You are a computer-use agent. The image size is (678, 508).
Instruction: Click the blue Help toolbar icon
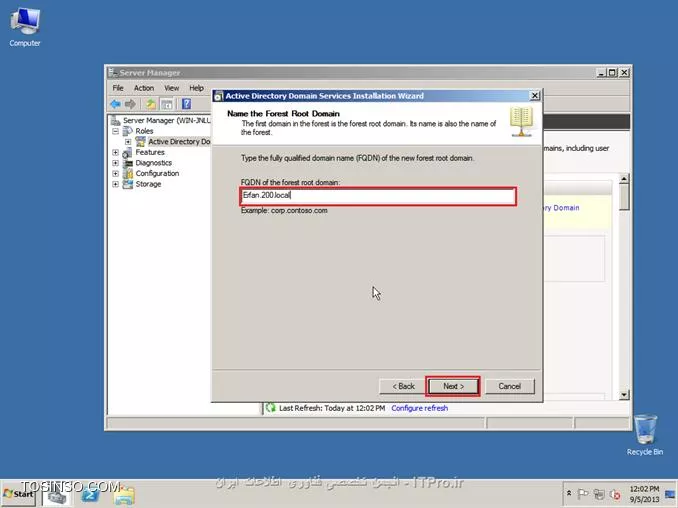(186, 104)
